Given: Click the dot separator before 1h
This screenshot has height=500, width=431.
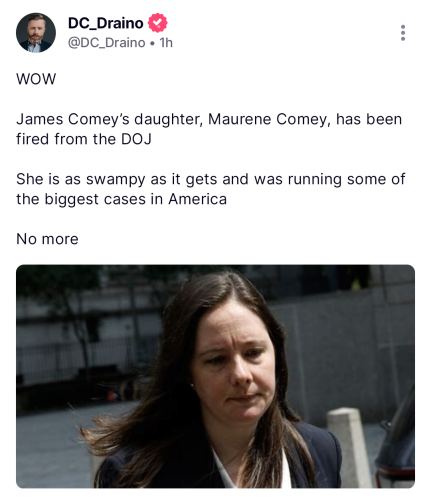Looking at the screenshot, I should coord(152,43).
